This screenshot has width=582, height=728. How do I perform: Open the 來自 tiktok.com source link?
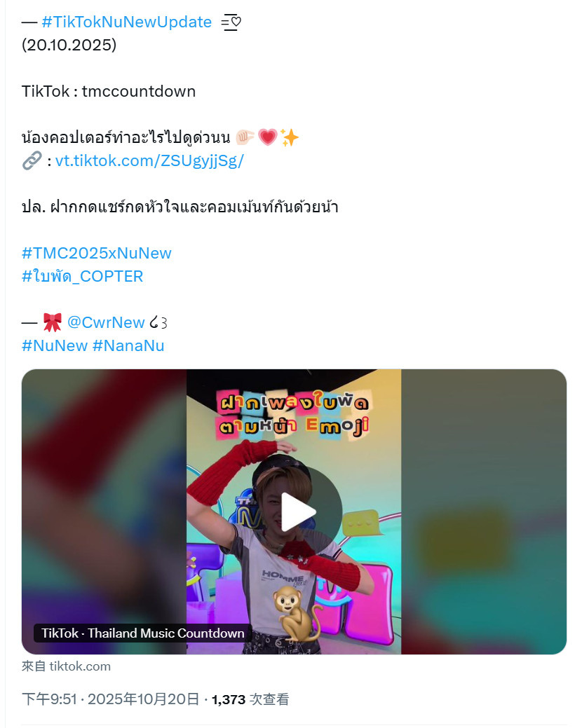[x=66, y=666]
